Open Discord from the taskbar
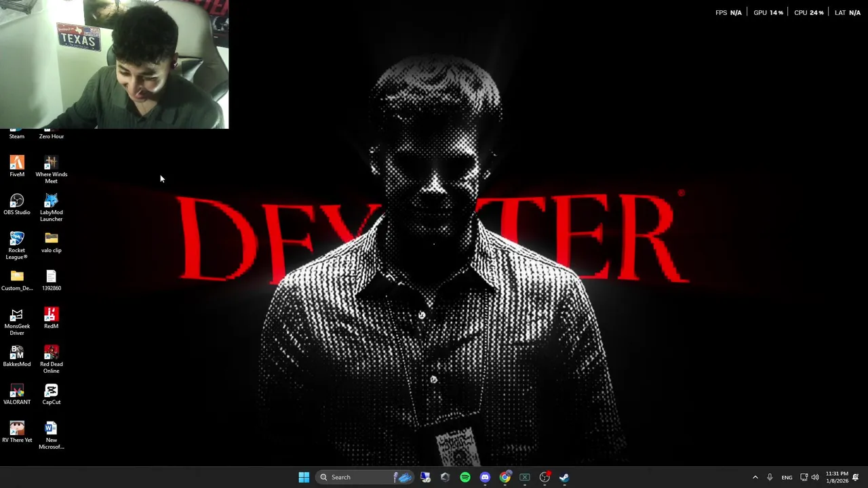The width and height of the screenshot is (868, 488). coord(485,477)
